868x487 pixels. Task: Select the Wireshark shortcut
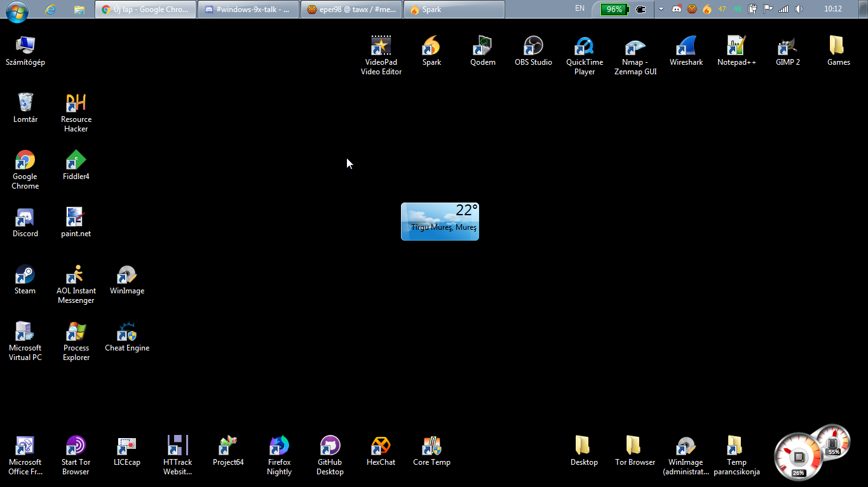(x=686, y=51)
